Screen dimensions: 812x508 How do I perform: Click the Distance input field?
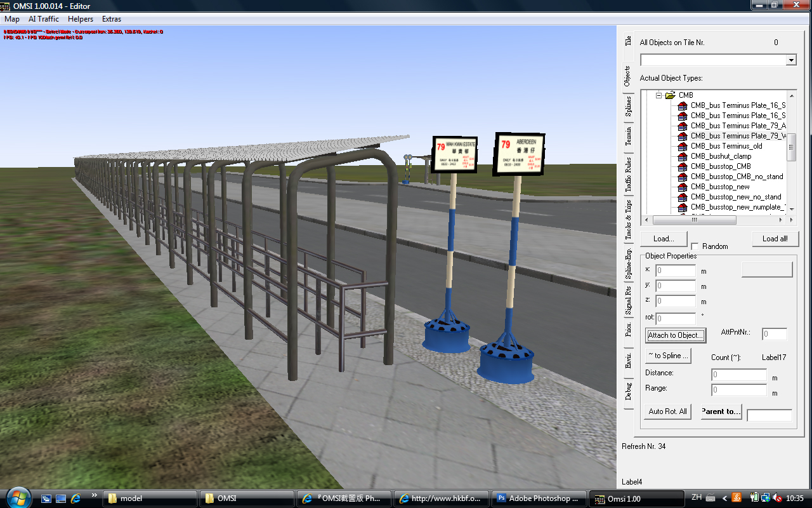point(739,375)
